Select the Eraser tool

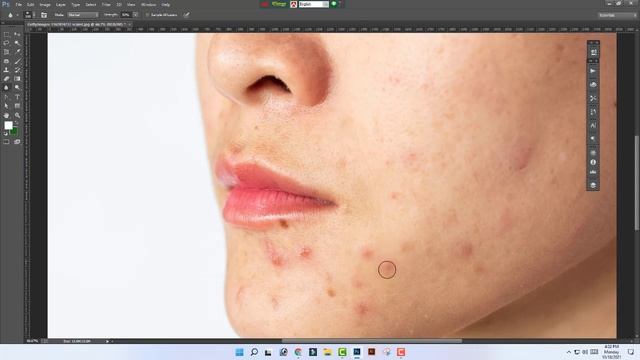click(x=6, y=79)
